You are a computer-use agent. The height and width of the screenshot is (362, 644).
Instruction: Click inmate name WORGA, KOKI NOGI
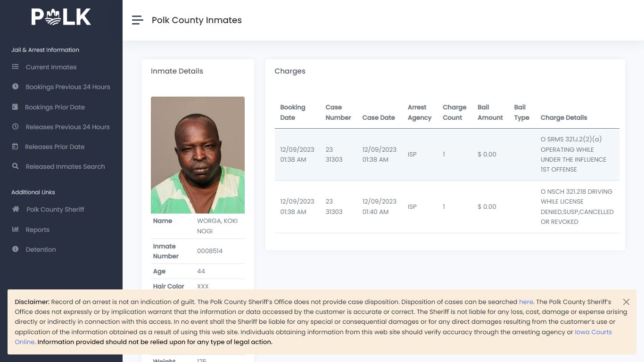217,226
